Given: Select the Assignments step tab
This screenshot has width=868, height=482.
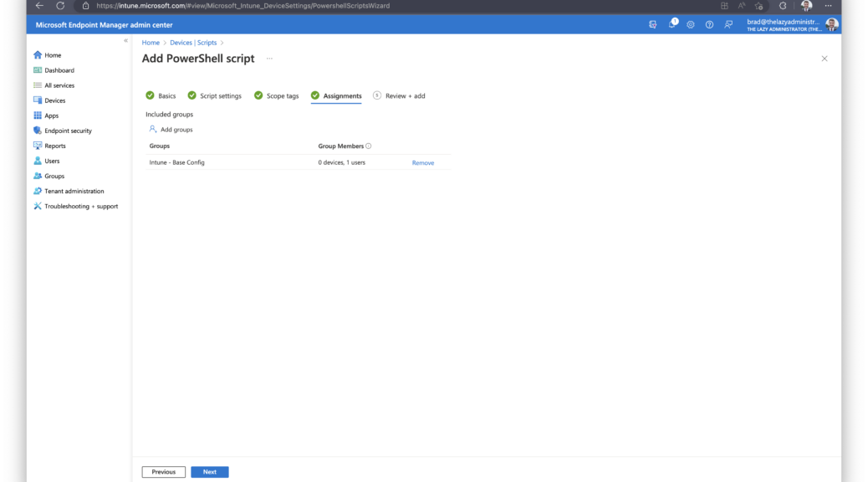Looking at the screenshot, I should pos(336,96).
